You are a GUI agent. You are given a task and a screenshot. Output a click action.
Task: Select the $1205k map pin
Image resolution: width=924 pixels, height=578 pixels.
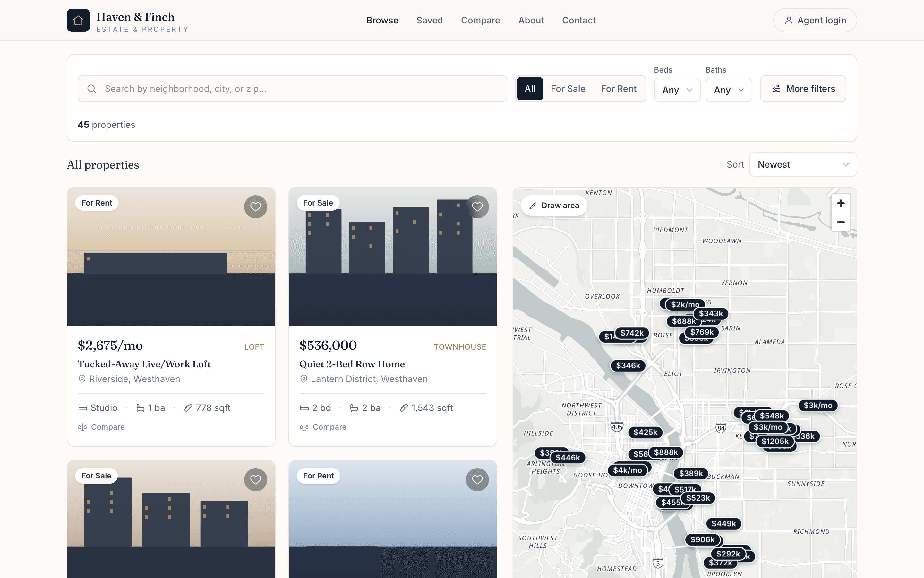click(775, 442)
